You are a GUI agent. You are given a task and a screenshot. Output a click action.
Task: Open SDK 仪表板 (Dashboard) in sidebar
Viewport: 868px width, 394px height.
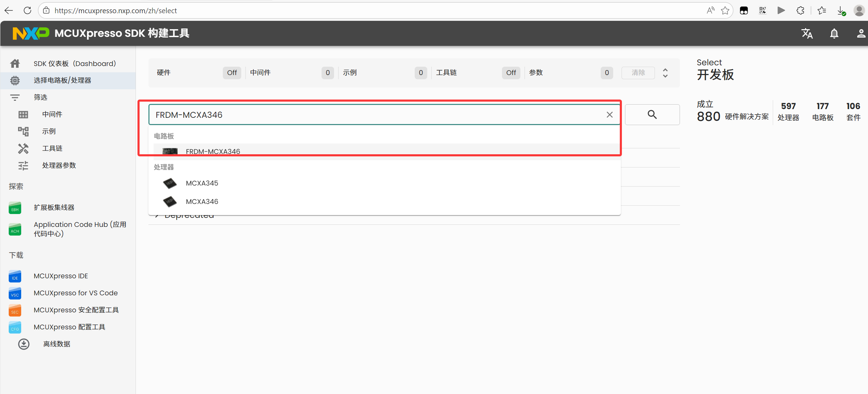tap(68, 64)
